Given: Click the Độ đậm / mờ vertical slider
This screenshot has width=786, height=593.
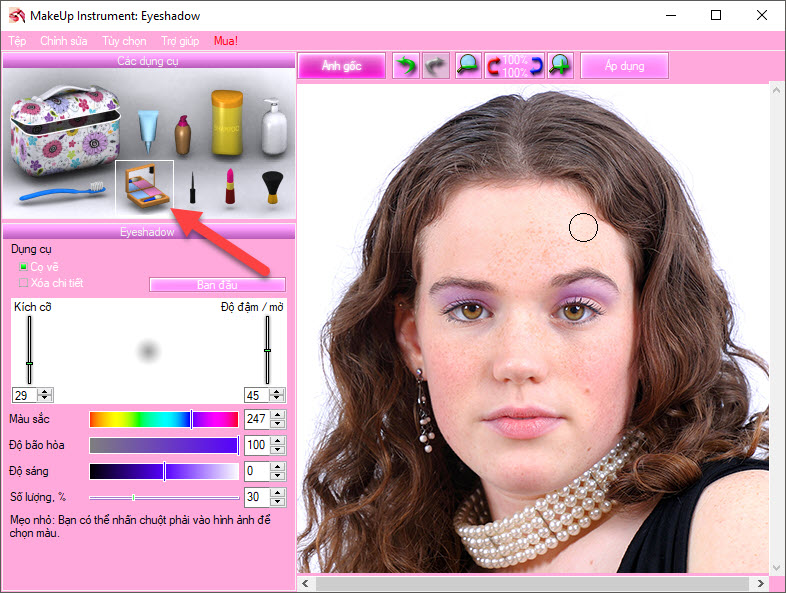Looking at the screenshot, I should [268, 350].
